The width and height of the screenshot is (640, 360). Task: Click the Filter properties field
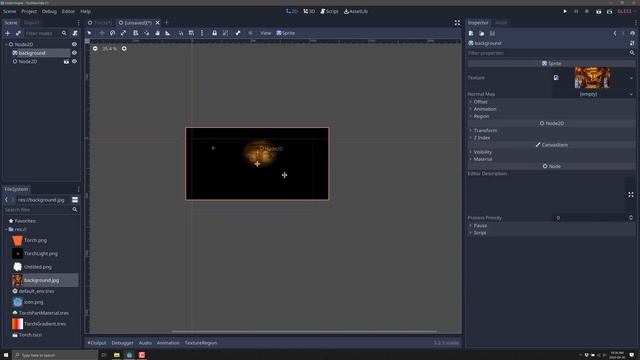tap(547, 53)
